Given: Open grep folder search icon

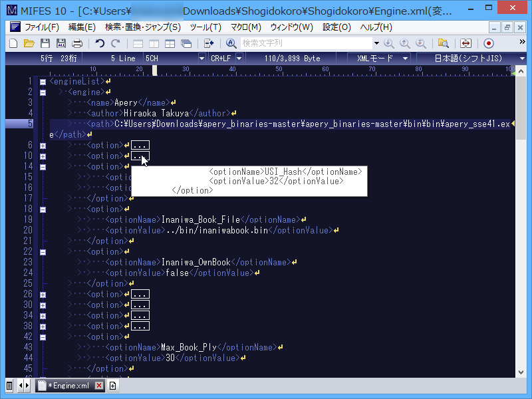Looking at the screenshot, I should pos(443,43).
